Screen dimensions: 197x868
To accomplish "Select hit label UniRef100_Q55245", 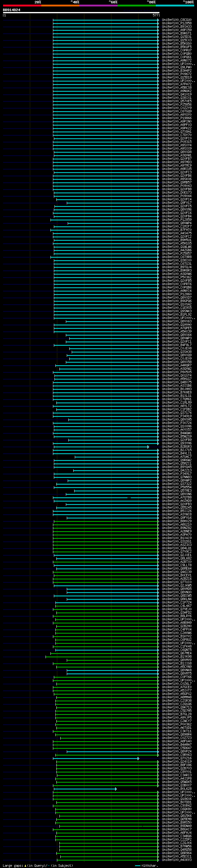I will [176, 508].
